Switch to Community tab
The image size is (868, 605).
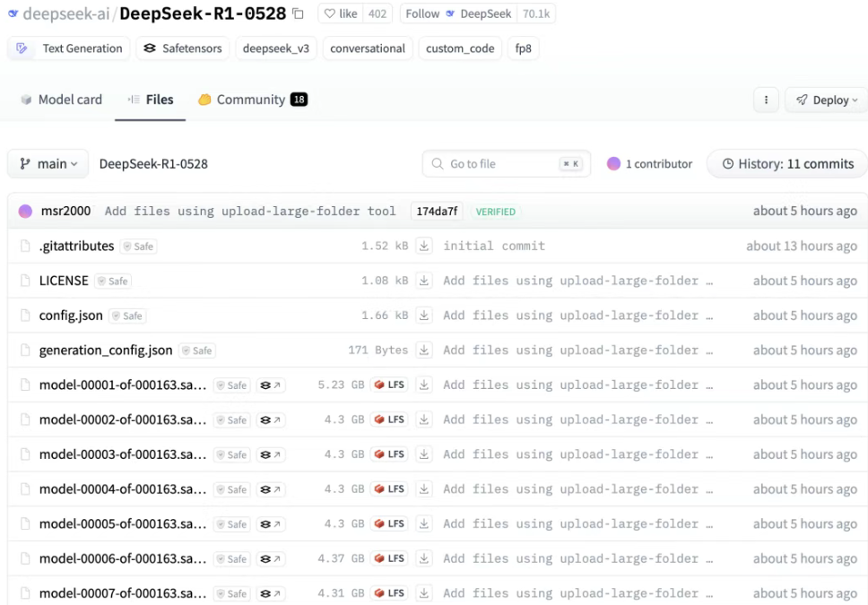pyautogui.click(x=253, y=99)
